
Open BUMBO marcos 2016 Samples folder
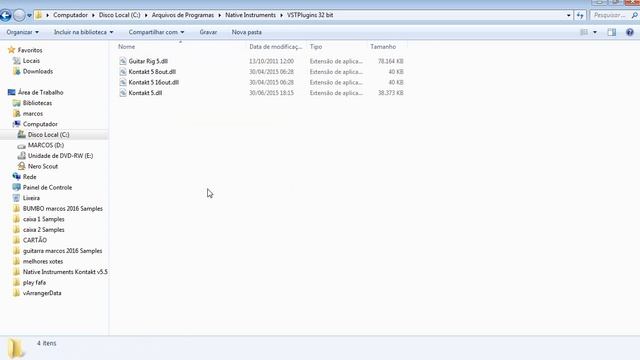62,209
